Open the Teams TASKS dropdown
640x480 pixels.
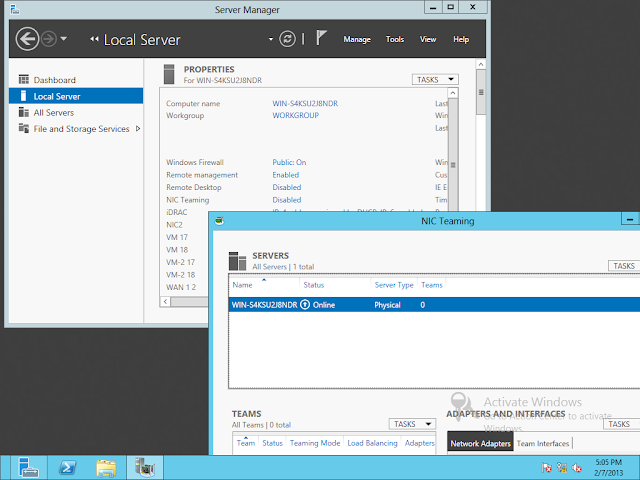pos(412,424)
